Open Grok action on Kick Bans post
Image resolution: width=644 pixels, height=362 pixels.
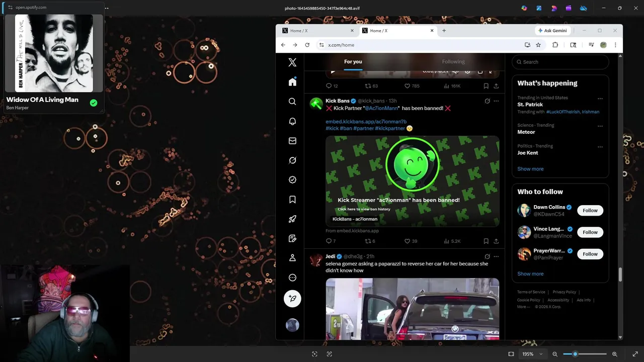[x=487, y=101]
